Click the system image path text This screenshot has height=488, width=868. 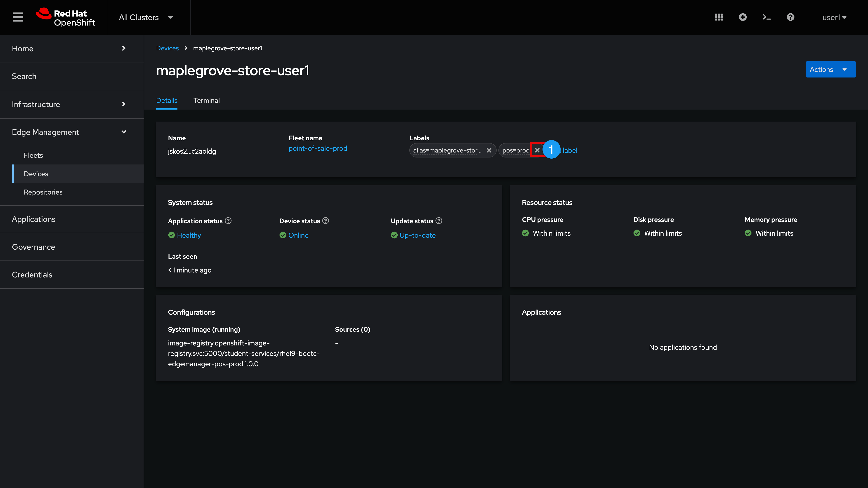click(244, 353)
